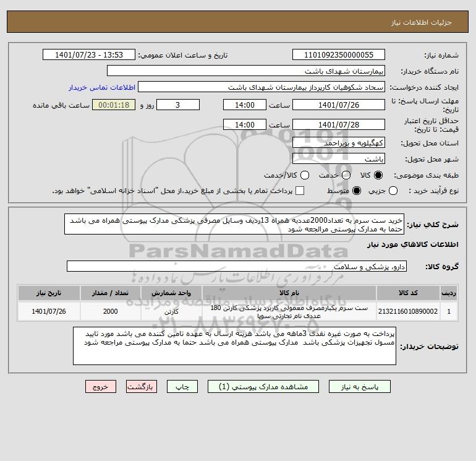The image size is (476, 461).
Task: Click the need date cell 1401/07/26
Action: 49,311
